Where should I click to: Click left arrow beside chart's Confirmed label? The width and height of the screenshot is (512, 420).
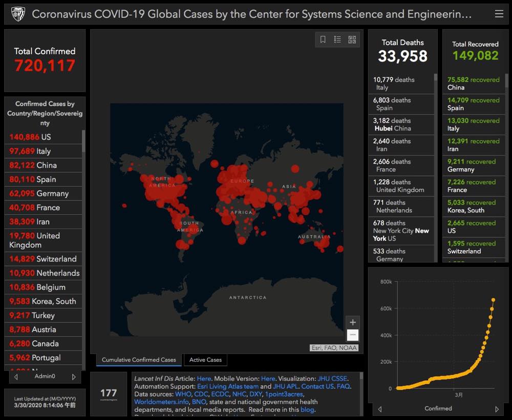(x=380, y=409)
